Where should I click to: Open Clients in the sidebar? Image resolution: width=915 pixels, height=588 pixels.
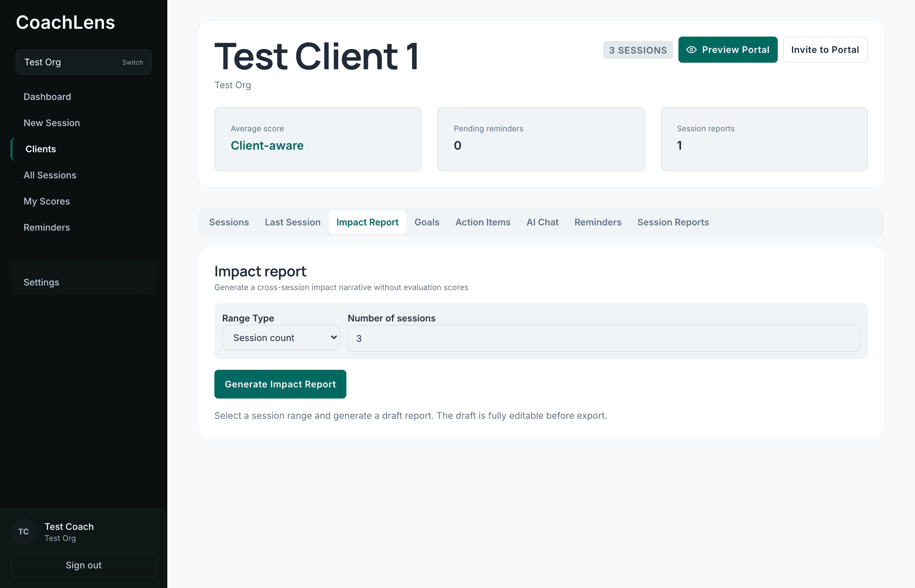84,149
